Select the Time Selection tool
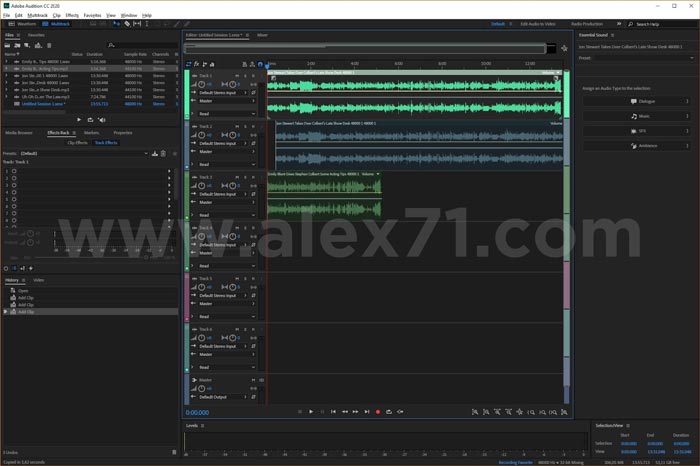The height and width of the screenshot is (466, 700). click(x=147, y=24)
